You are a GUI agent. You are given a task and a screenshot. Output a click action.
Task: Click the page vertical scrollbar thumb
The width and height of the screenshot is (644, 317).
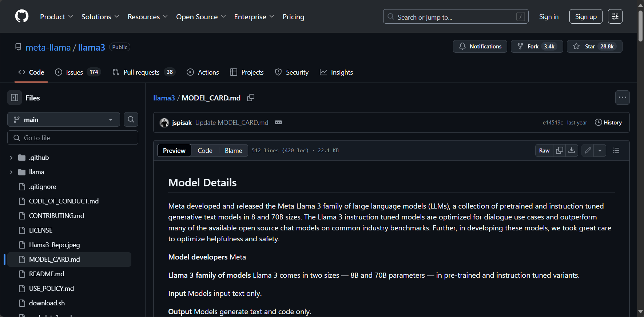pyautogui.click(x=640, y=25)
